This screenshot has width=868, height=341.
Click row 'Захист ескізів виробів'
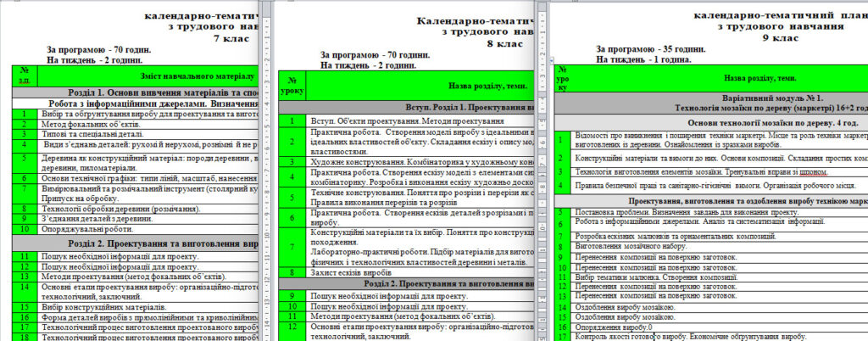(406, 272)
